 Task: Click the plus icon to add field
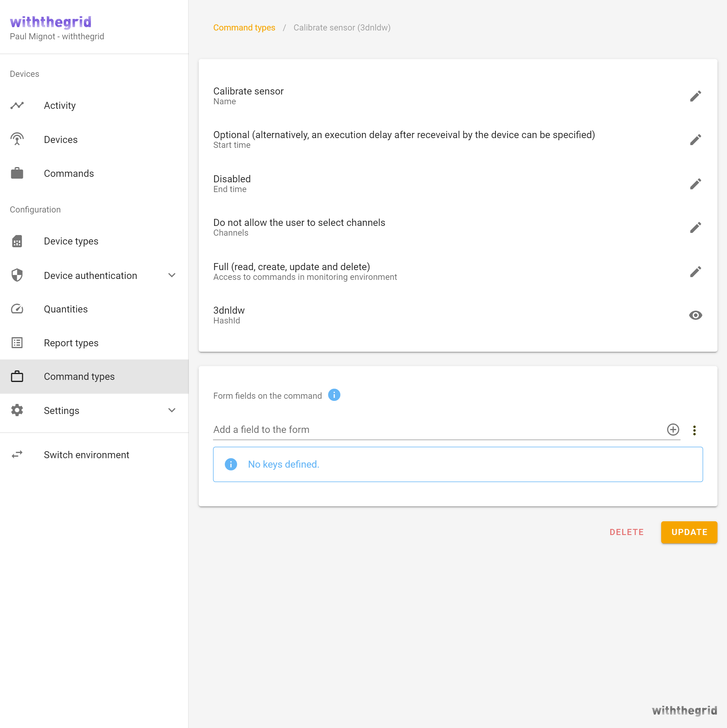click(673, 430)
